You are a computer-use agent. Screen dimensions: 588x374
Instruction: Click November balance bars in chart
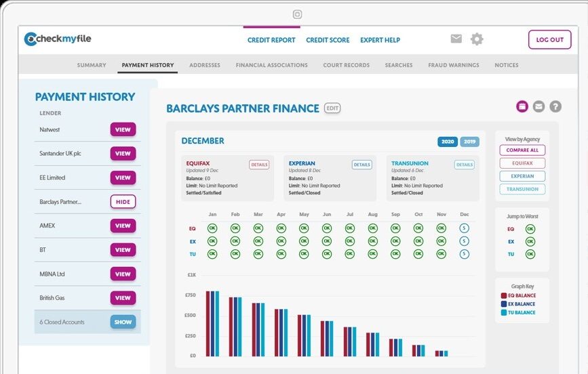click(x=442, y=354)
